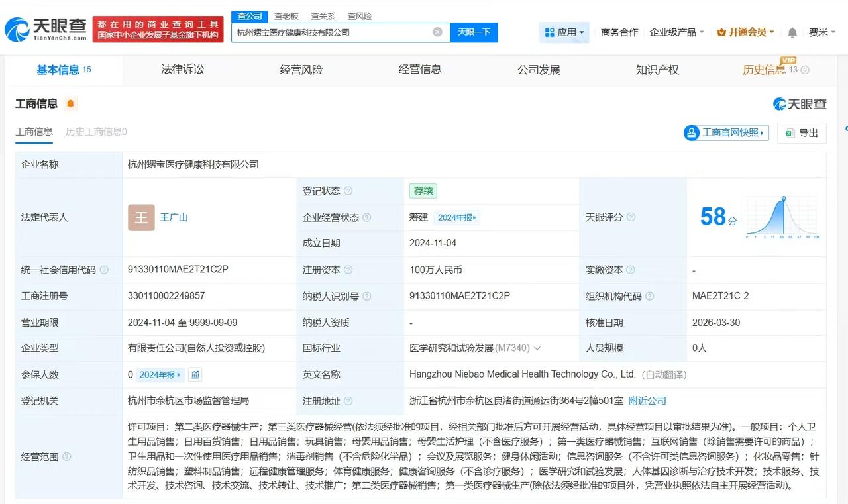Open the 2024年报 tag beside 筹建
The width and height of the screenshot is (848, 504).
457,217
